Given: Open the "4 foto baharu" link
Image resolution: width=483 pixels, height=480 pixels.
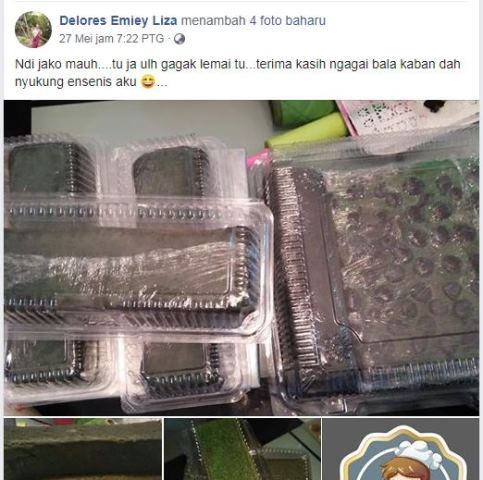Looking at the screenshot, I should coord(288,21).
